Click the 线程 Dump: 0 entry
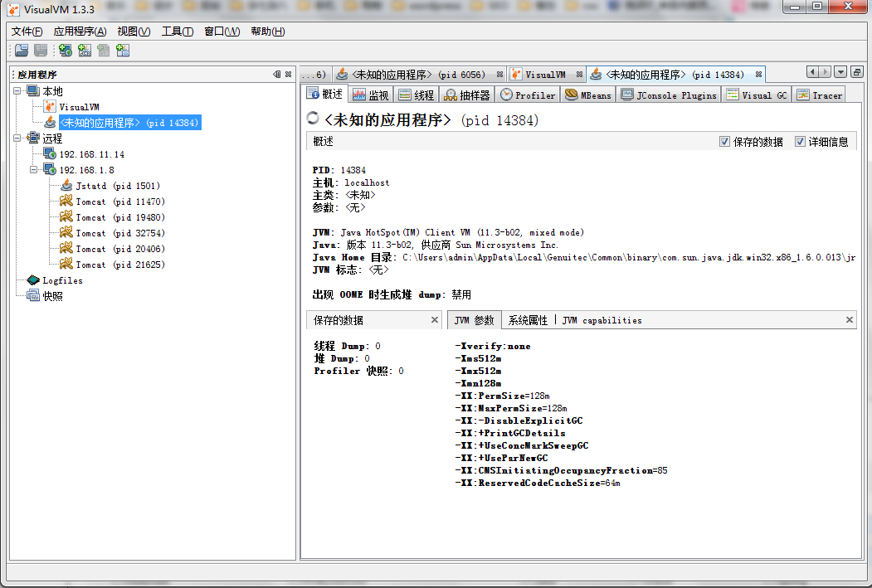The height and width of the screenshot is (588, 872). tap(347, 346)
